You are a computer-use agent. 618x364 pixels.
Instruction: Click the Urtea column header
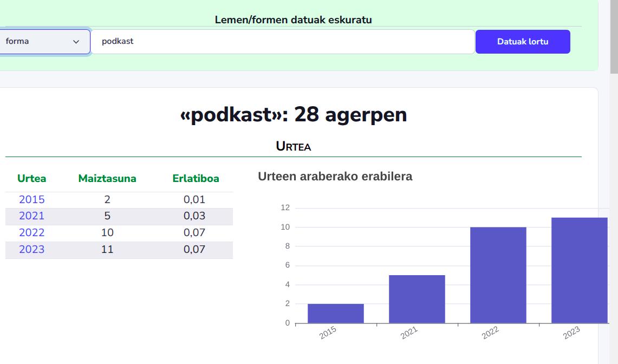coord(31,179)
